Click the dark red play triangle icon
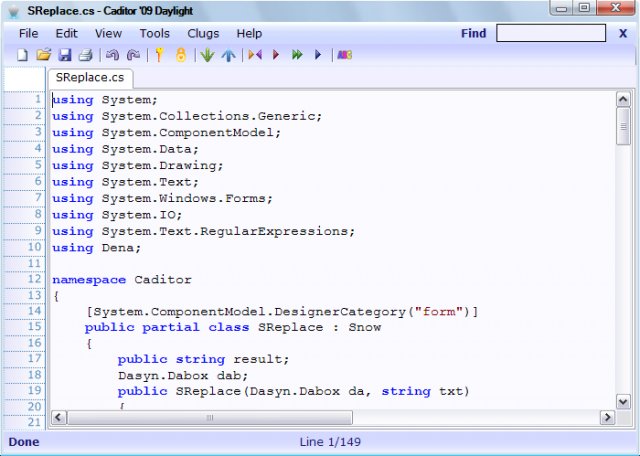This screenshot has width=640, height=456. tap(276, 55)
